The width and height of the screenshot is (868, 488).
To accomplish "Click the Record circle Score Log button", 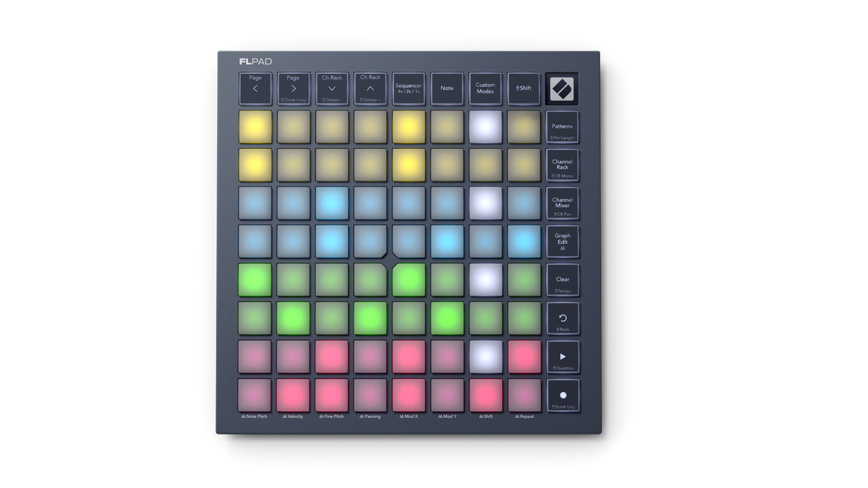I will click(x=563, y=395).
